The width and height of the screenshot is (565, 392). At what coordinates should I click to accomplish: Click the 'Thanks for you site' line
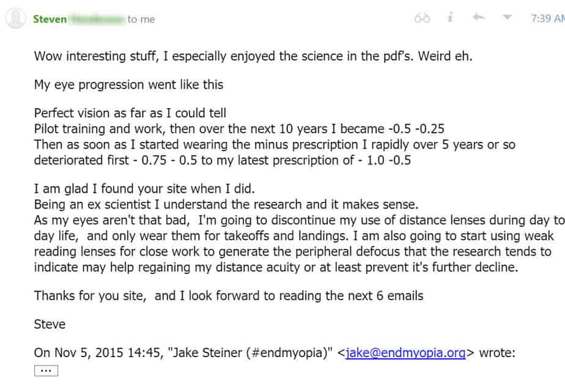pos(229,295)
